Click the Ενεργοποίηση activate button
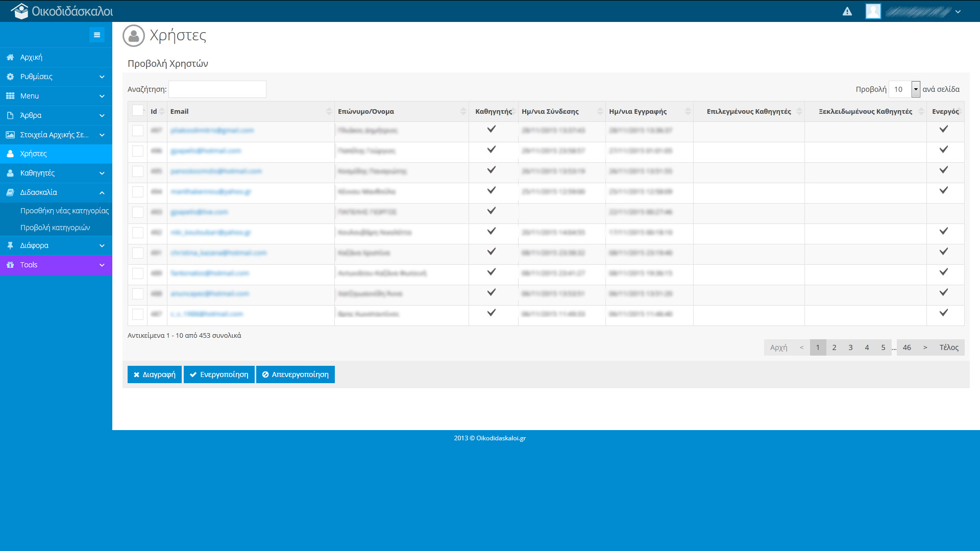The width and height of the screenshot is (980, 551). pyautogui.click(x=219, y=374)
